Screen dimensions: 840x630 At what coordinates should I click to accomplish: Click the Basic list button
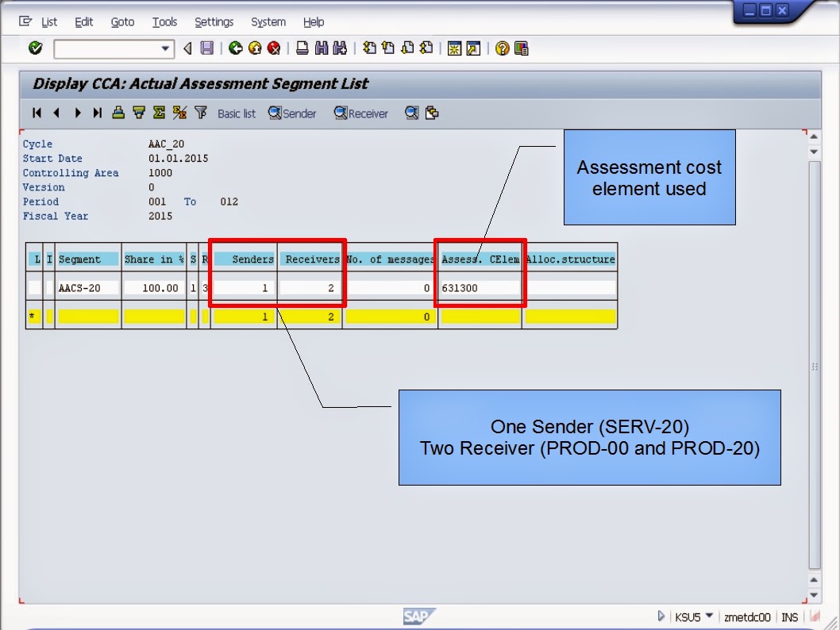(x=237, y=113)
